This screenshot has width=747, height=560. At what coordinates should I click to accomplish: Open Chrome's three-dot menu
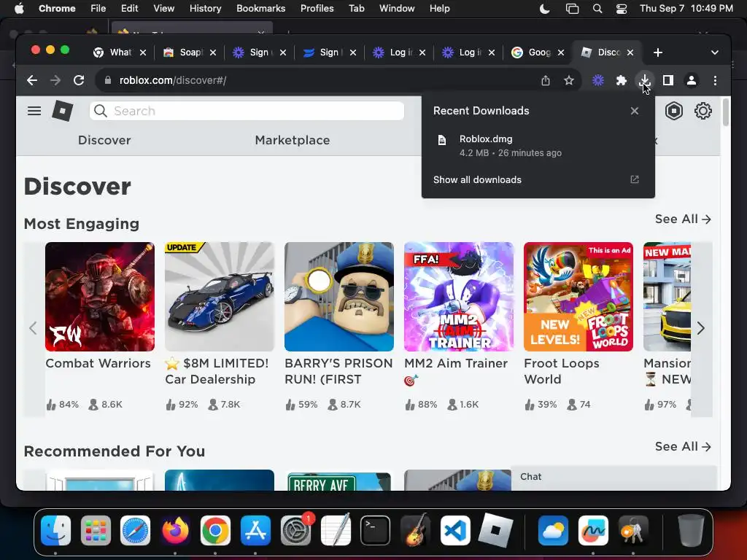click(x=715, y=80)
